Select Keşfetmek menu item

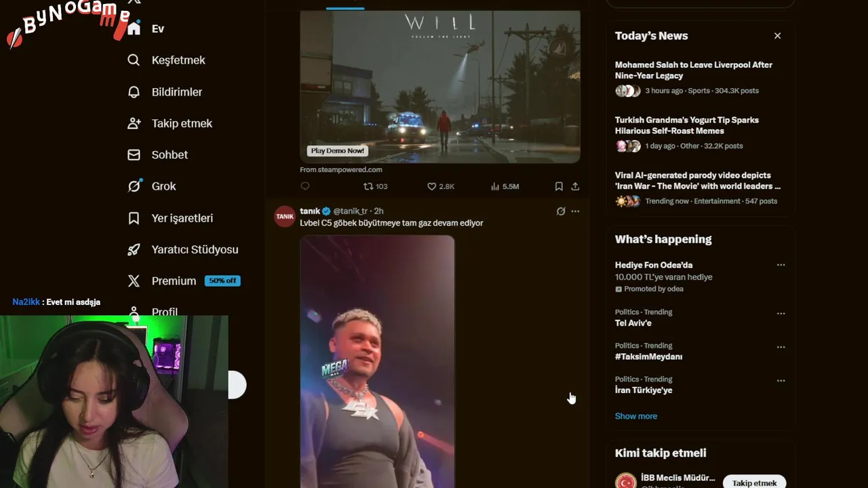pyautogui.click(x=178, y=60)
